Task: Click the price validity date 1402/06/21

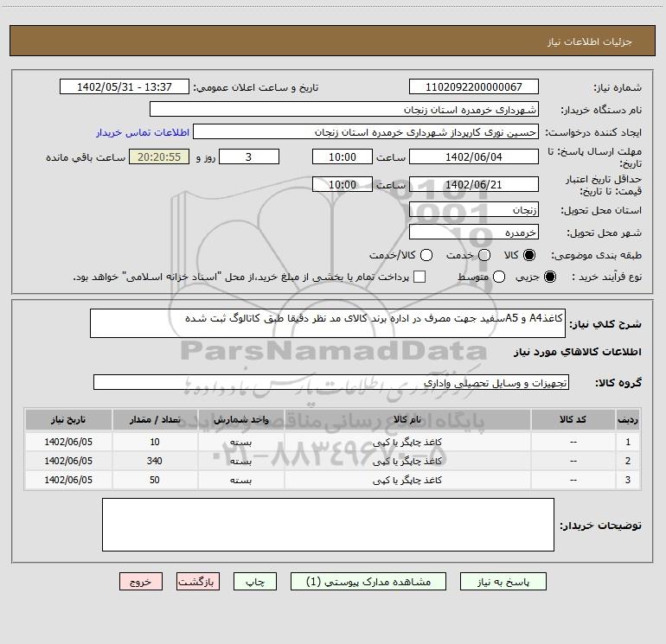Action: (474, 184)
